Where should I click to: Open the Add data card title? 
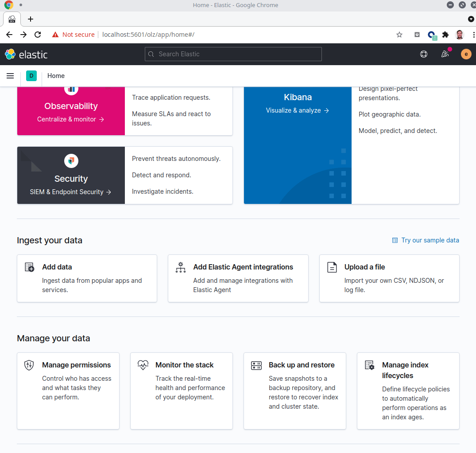click(57, 267)
